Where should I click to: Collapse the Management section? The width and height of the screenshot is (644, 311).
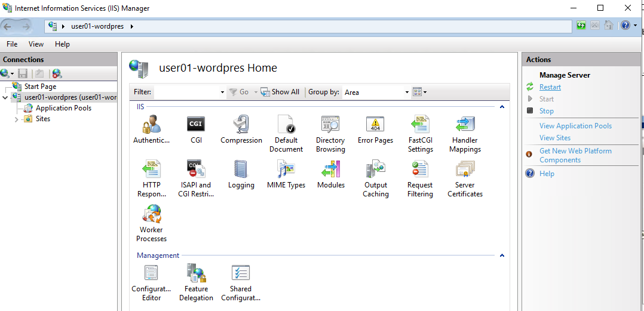tap(501, 255)
